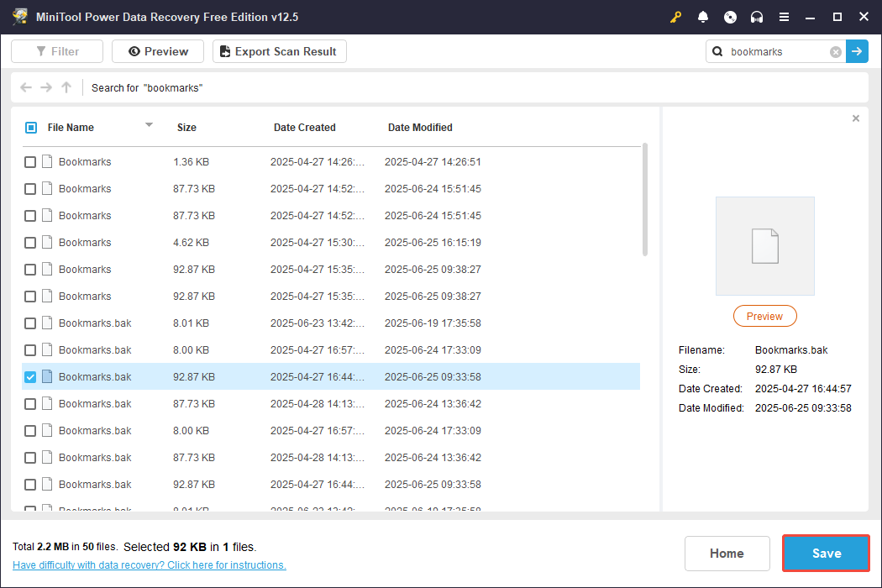Viewport: 882px width, 588px height.
Task: Open notifications bell icon
Action: coord(703,17)
